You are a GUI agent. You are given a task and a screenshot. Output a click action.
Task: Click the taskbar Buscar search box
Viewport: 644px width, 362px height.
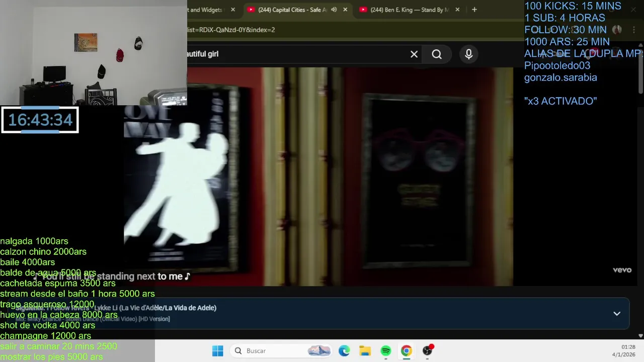tap(282, 351)
